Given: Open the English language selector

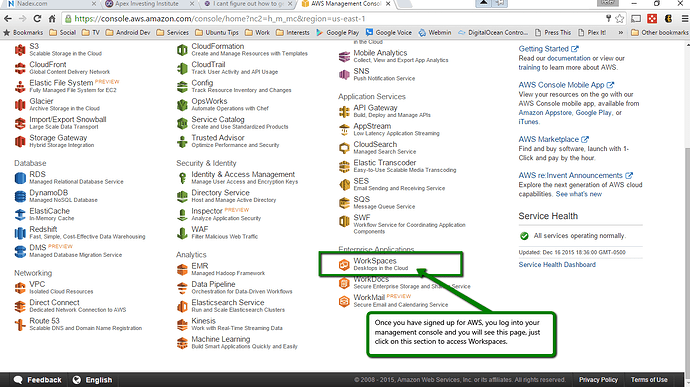Looking at the screenshot, I should pos(92,380).
